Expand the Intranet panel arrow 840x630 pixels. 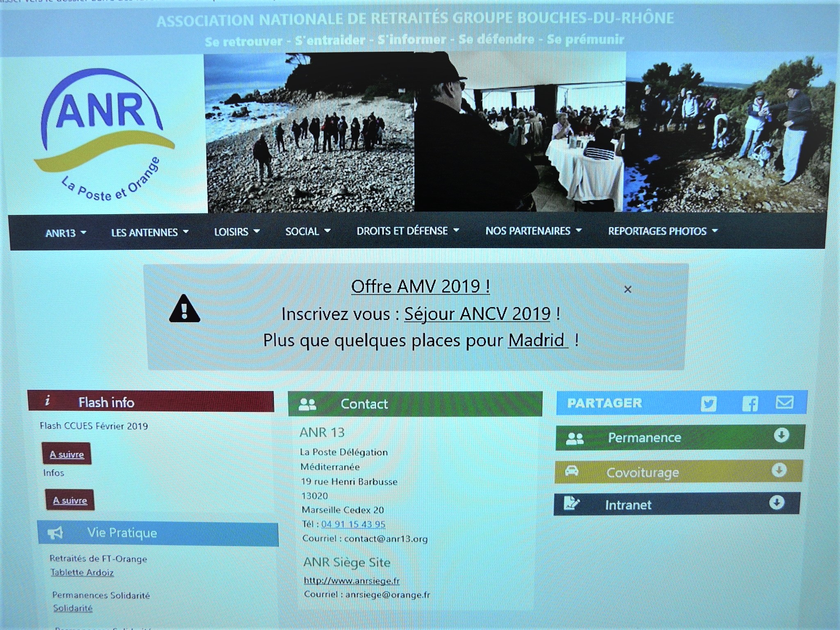click(x=776, y=502)
